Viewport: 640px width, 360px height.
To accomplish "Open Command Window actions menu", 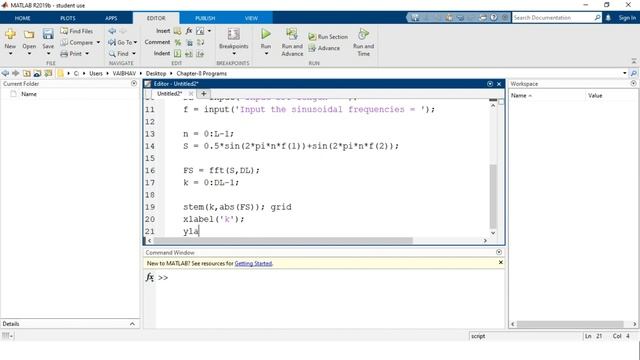I will (x=499, y=252).
